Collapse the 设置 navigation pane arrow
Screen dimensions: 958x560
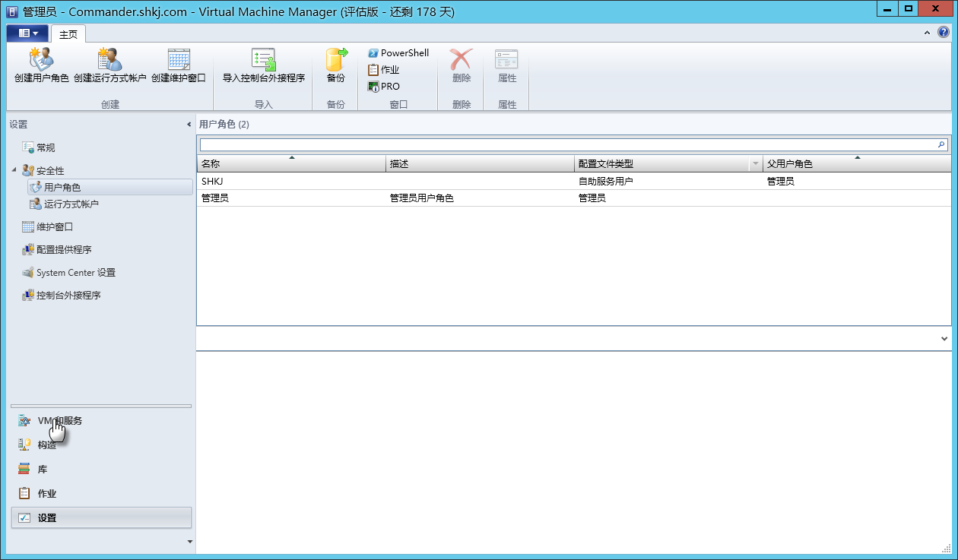(x=189, y=125)
